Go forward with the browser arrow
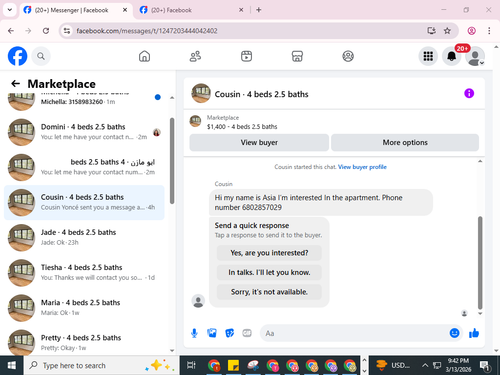This screenshot has height=375, width=500. pyautogui.click(x=28, y=31)
